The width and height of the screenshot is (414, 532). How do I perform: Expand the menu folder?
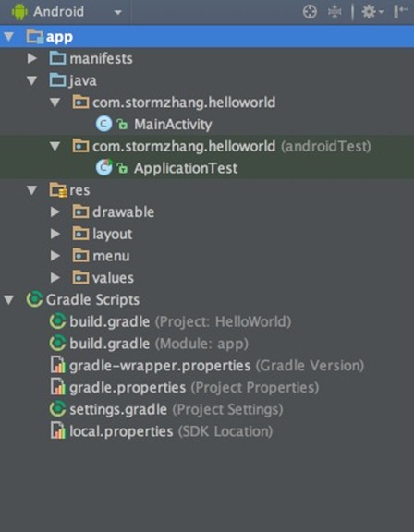[x=55, y=256]
